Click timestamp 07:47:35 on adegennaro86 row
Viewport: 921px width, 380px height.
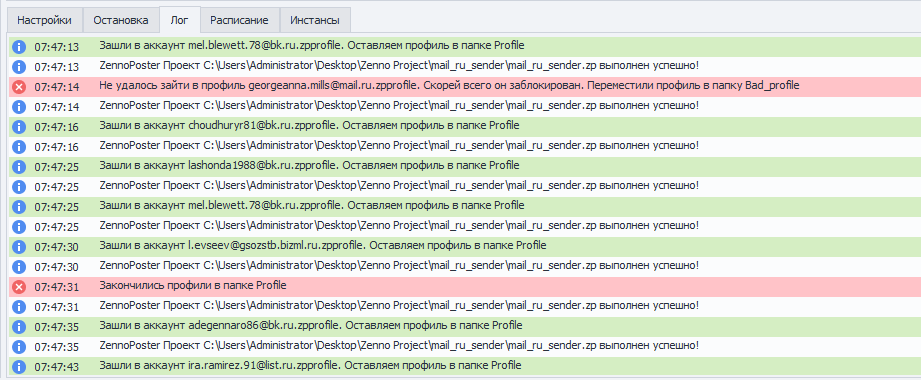[56, 327]
